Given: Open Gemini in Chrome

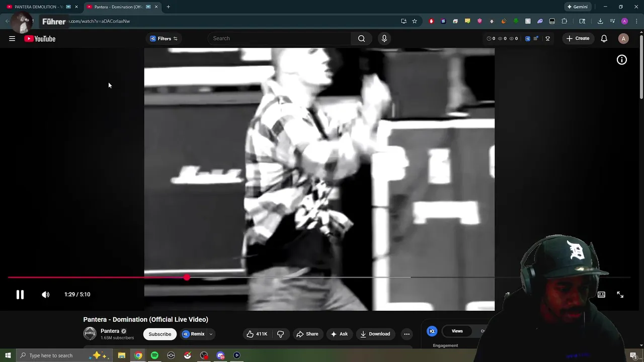Looking at the screenshot, I should pyautogui.click(x=577, y=7).
